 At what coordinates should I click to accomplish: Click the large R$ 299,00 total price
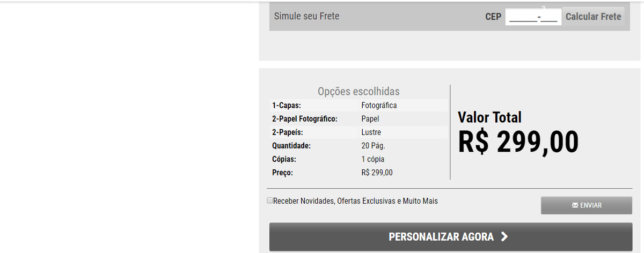tap(518, 142)
